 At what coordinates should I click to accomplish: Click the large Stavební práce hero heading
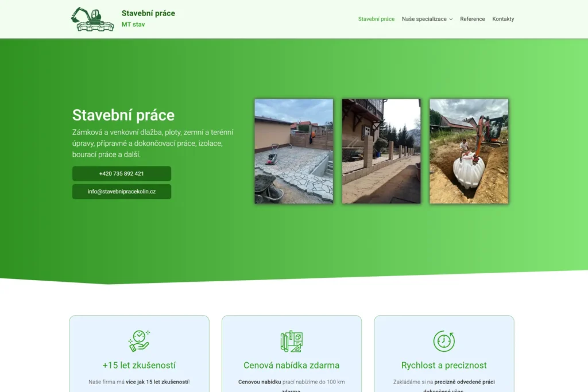click(123, 115)
